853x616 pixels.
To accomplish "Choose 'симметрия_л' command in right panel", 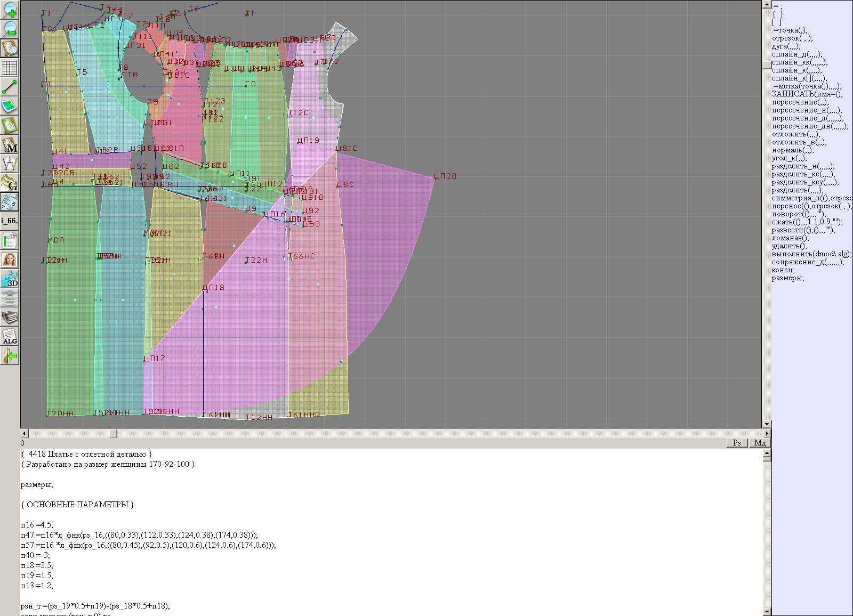I will [x=811, y=198].
